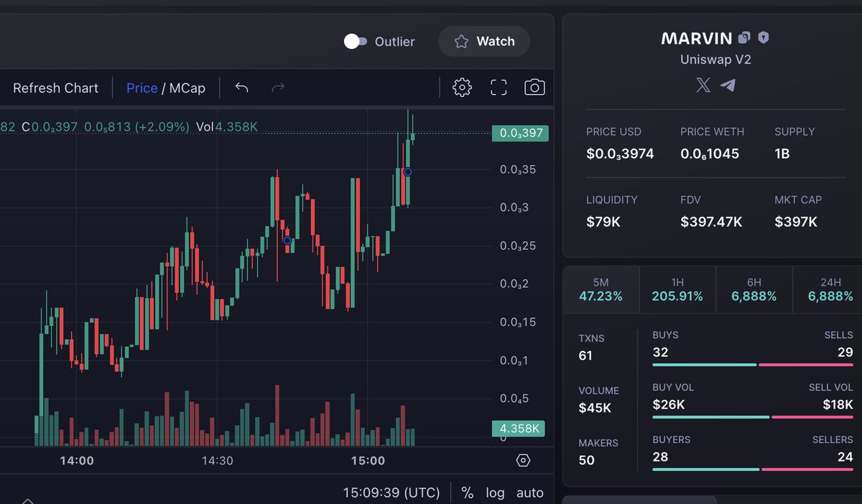The height and width of the screenshot is (504, 862).
Task: Undo last chart action
Action: click(241, 88)
